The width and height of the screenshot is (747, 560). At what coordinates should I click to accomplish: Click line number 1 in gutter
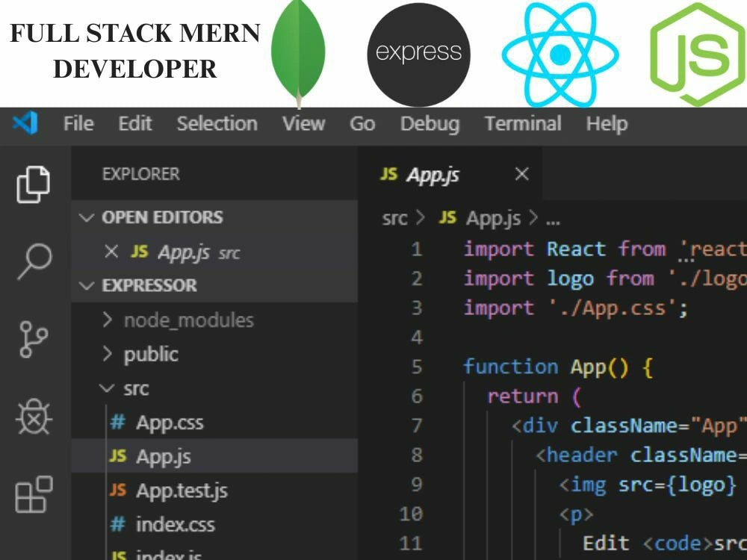pyautogui.click(x=416, y=249)
